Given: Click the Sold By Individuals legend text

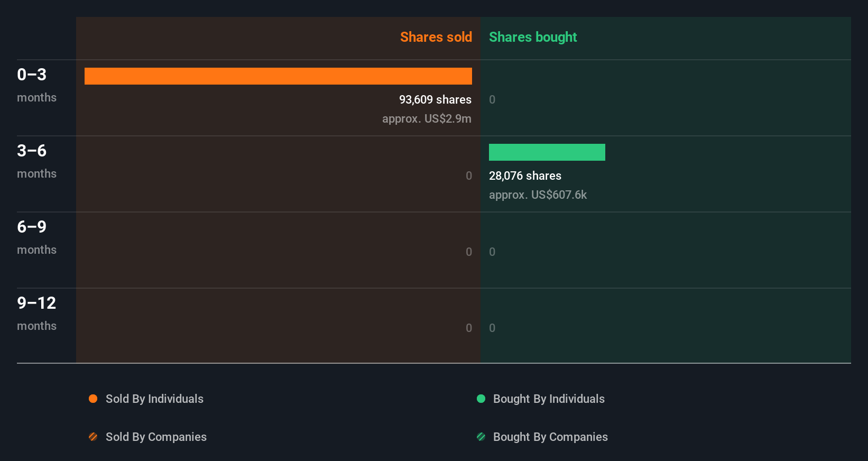Looking at the screenshot, I should coord(154,399).
